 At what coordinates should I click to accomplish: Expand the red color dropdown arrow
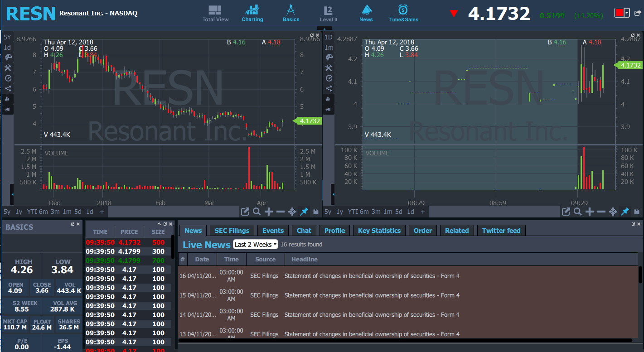pyautogui.click(x=627, y=13)
